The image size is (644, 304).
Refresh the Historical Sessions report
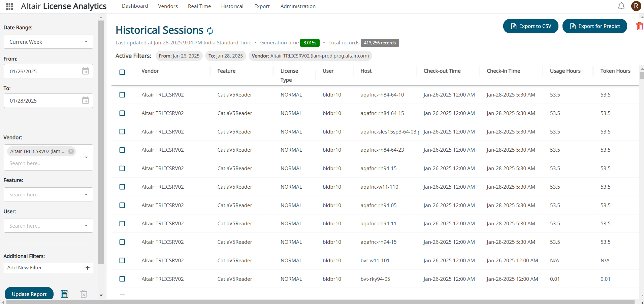pyautogui.click(x=210, y=31)
